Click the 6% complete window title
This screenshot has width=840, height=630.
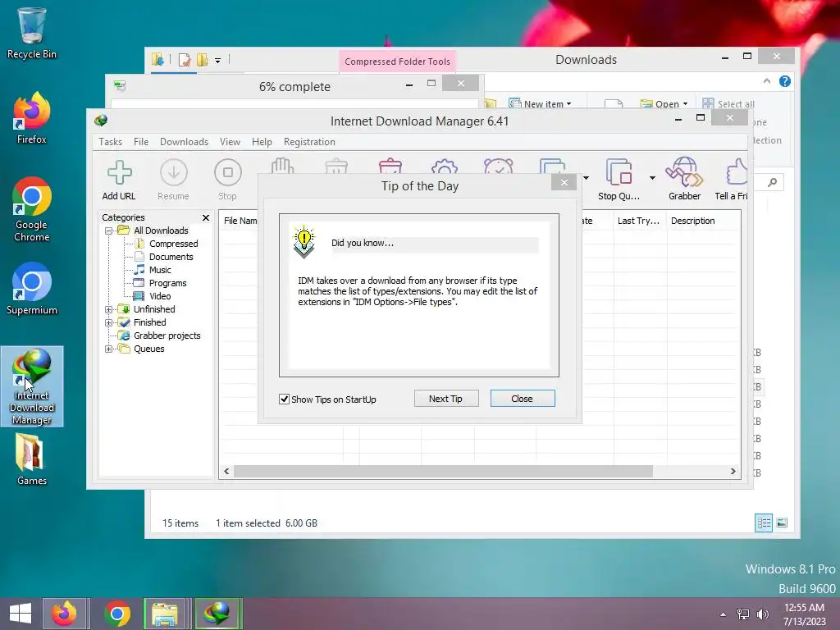point(294,87)
